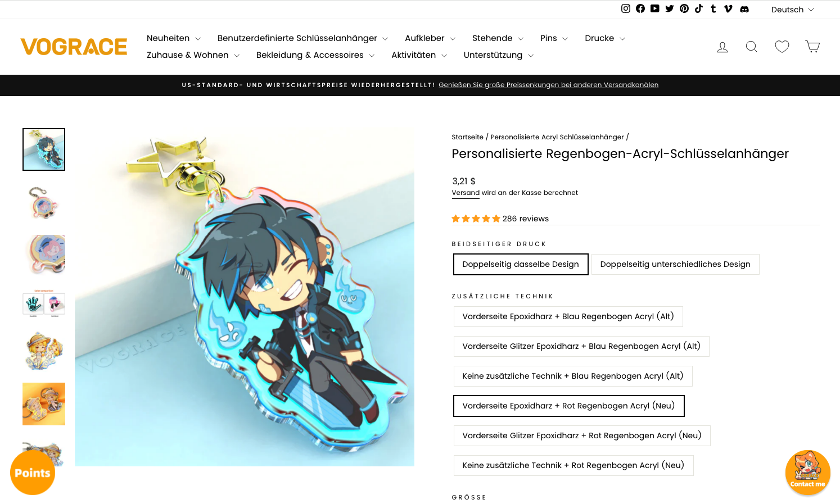Open the Aufkleber menu item

(430, 38)
